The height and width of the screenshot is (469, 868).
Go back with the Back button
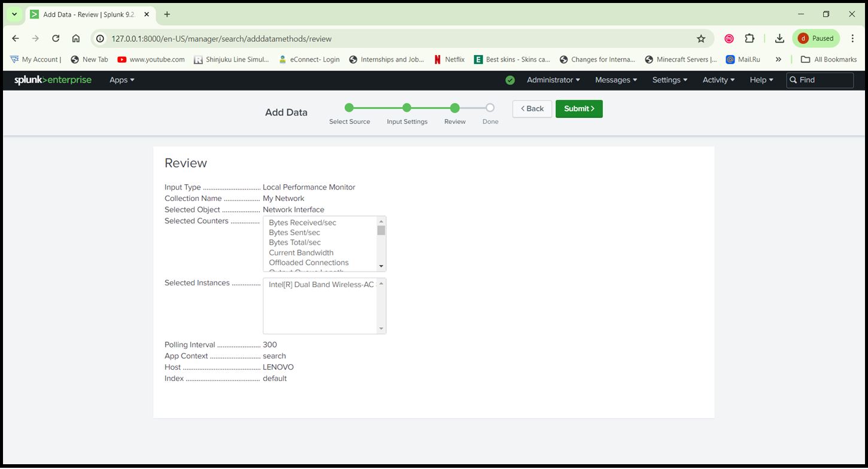[532, 108]
